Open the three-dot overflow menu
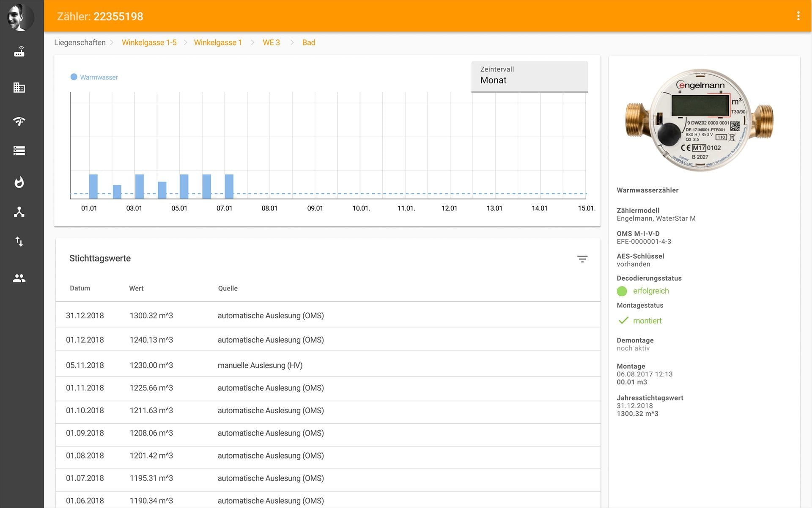Screen dimensions: 812x508 click(798, 16)
